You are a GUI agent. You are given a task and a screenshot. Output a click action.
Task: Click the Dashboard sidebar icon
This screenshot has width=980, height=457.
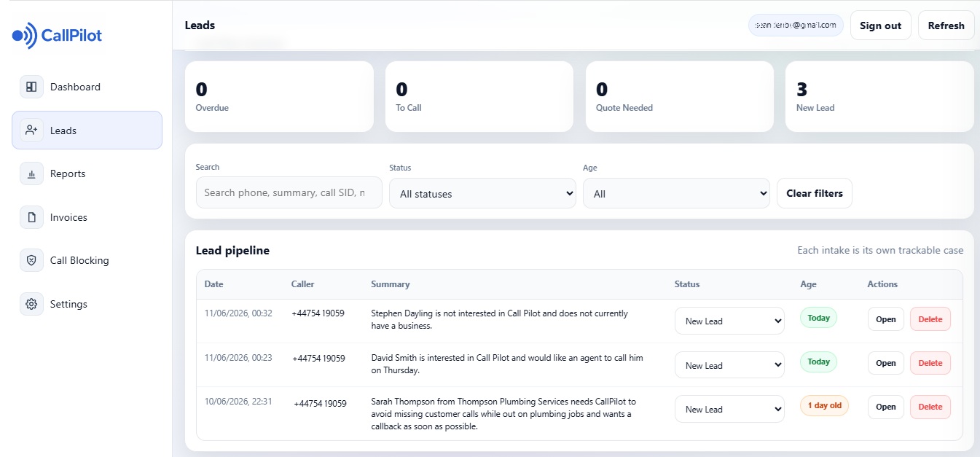(31, 87)
